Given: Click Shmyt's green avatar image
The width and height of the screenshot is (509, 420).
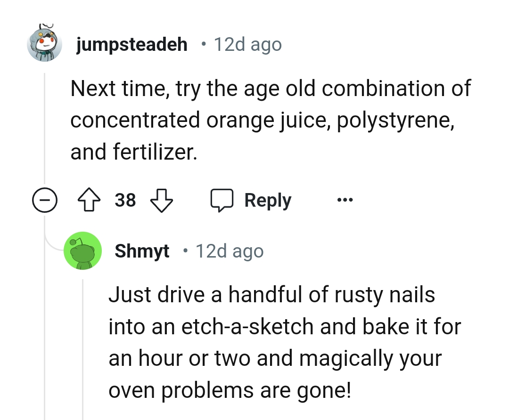Looking at the screenshot, I should tap(83, 250).
